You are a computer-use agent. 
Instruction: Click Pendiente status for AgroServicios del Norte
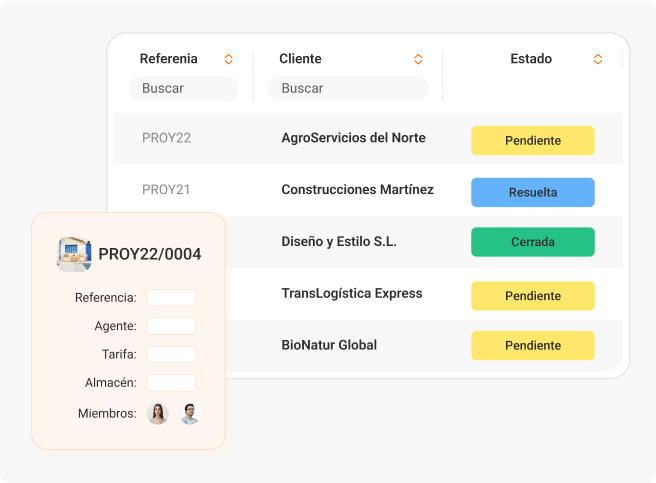[532, 140]
